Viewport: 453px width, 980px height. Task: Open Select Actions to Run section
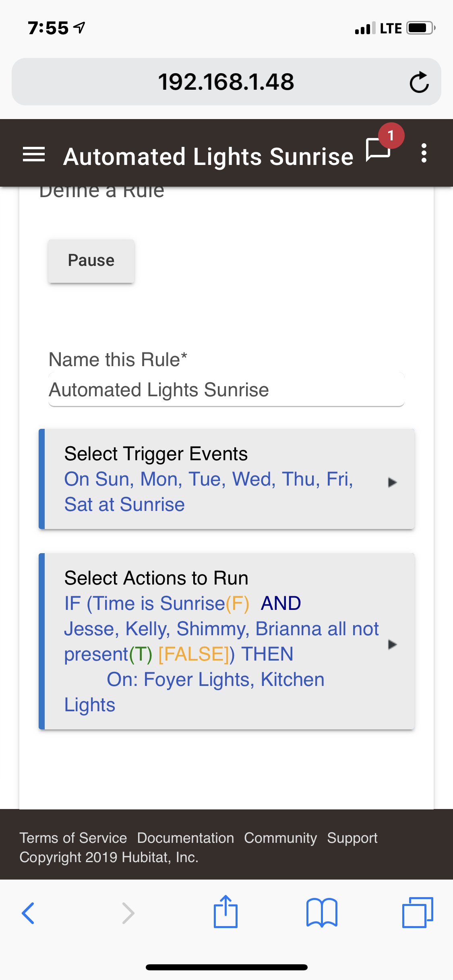(x=226, y=641)
